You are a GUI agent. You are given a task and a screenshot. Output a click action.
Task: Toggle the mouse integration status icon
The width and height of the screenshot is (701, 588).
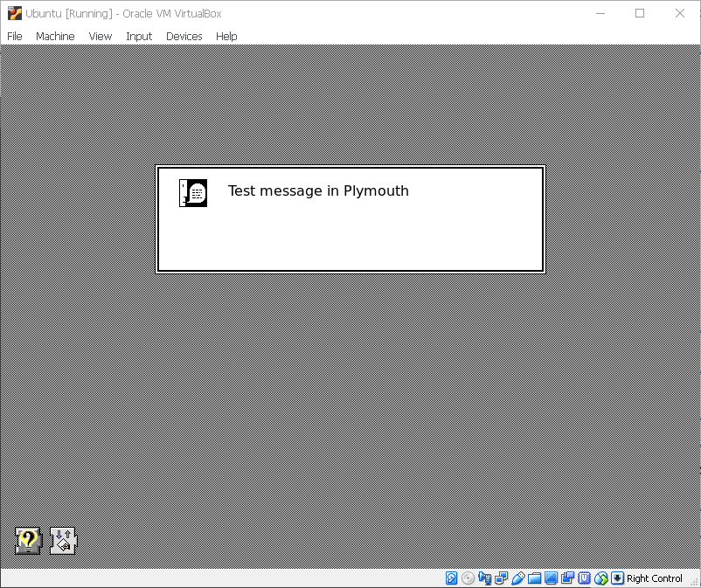point(601,578)
